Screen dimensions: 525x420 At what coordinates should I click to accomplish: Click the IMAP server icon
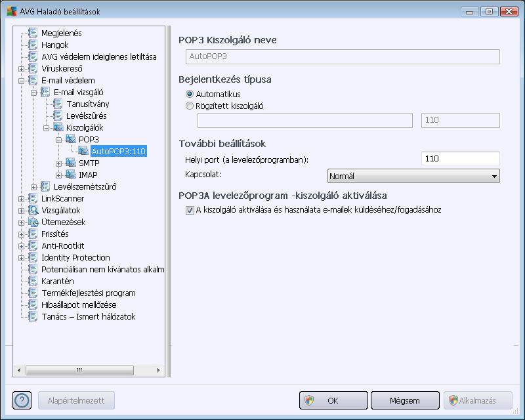[70, 175]
